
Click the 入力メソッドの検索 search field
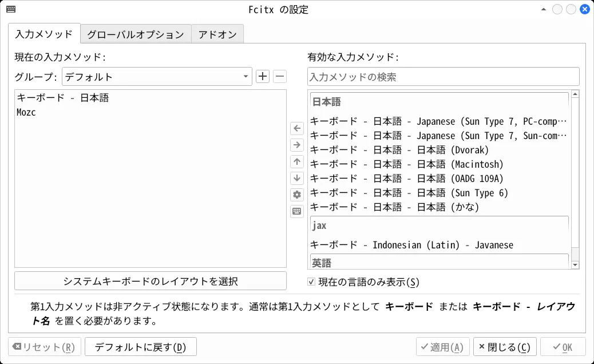(x=443, y=77)
